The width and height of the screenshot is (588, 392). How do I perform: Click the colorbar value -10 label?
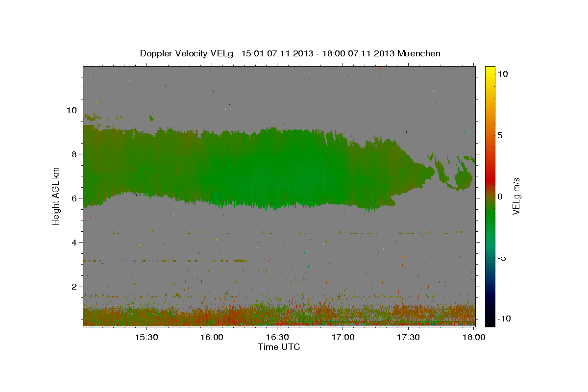coord(505,318)
